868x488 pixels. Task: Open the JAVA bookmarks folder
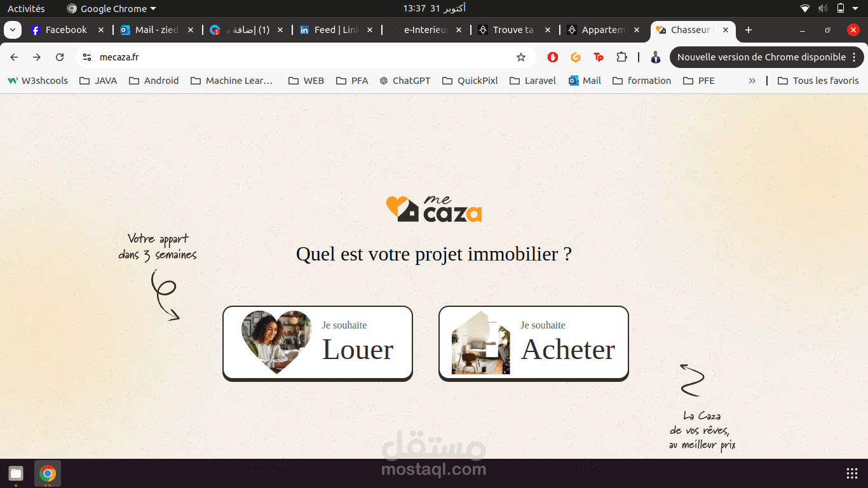point(98,81)
